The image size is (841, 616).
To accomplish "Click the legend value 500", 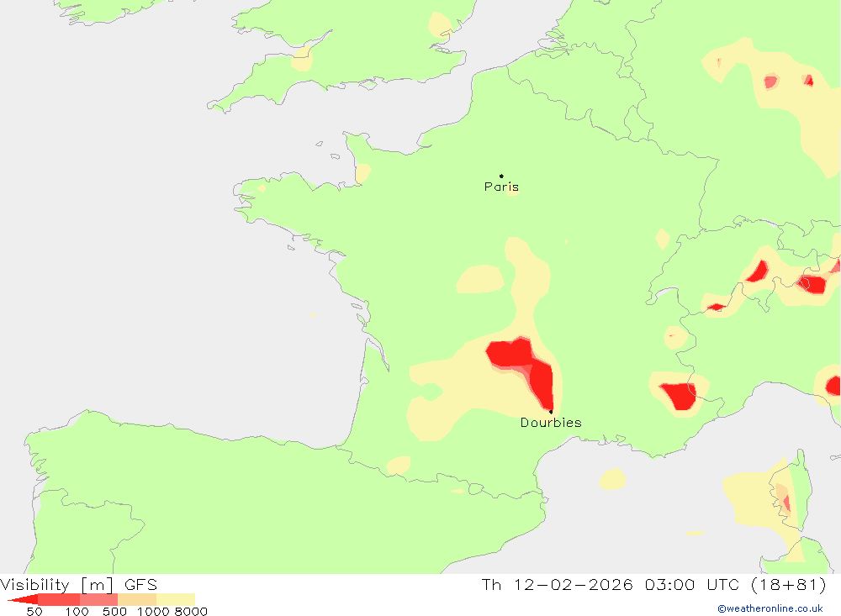I will pyautogui.click(x=114, y=611).
